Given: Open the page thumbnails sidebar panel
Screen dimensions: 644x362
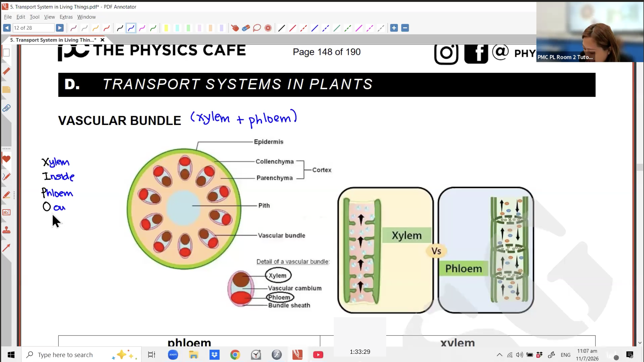Looking at the screenshot, I should (6, 52).
